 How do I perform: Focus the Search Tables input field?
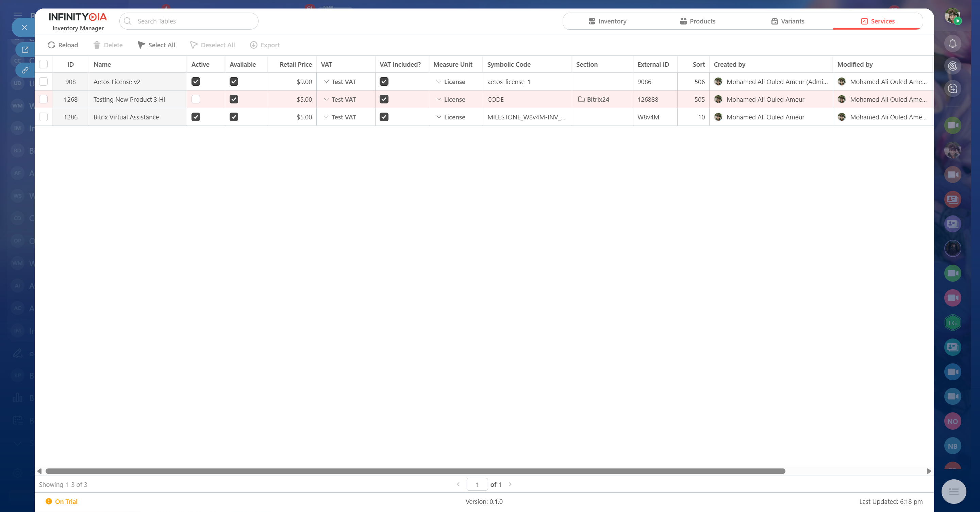click(x=194, y=21)
